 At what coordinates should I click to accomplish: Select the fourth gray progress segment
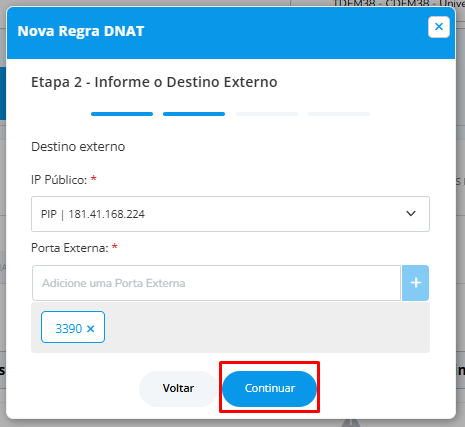tap(339, 114)
